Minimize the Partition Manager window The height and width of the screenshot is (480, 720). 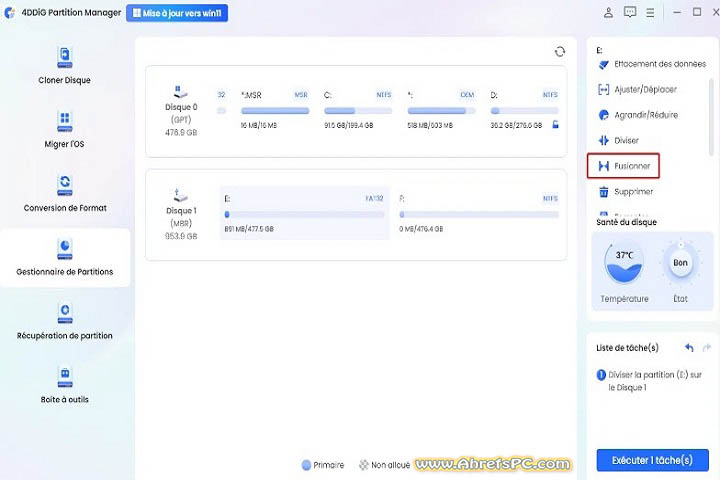(677, 12)
